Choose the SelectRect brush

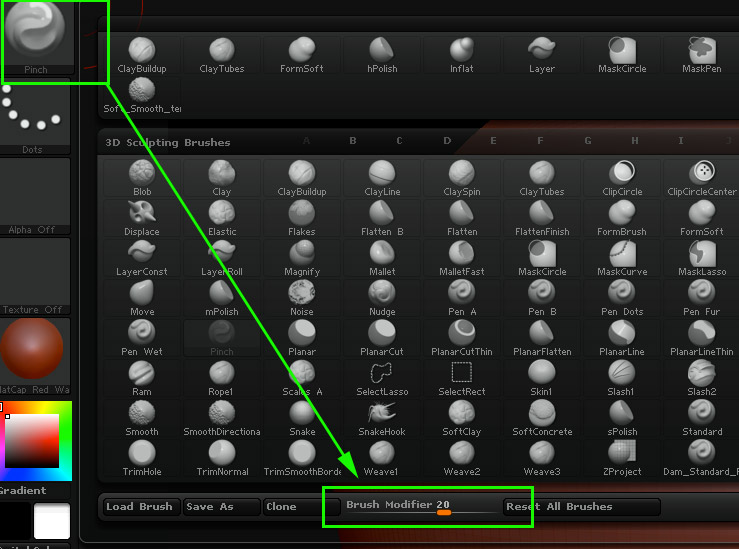(461, 378)
